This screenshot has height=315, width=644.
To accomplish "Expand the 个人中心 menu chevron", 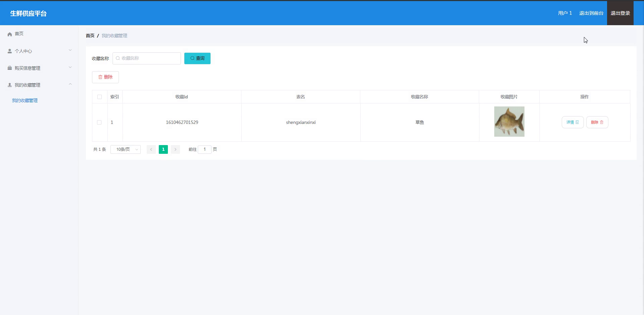I will (x=70, y=50).
